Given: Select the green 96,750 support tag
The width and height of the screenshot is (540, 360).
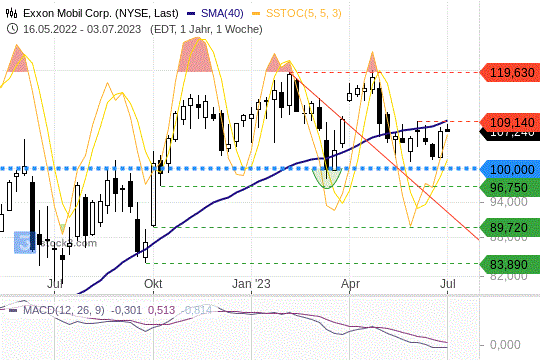Looking at the screenshot, I should [x=509, y=187].
